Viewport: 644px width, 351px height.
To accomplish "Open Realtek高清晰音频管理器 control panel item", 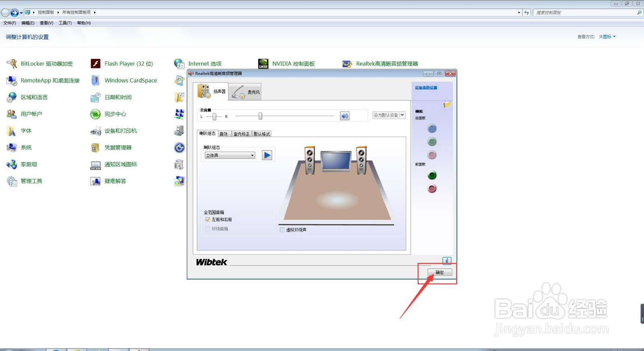I will 380,64.
